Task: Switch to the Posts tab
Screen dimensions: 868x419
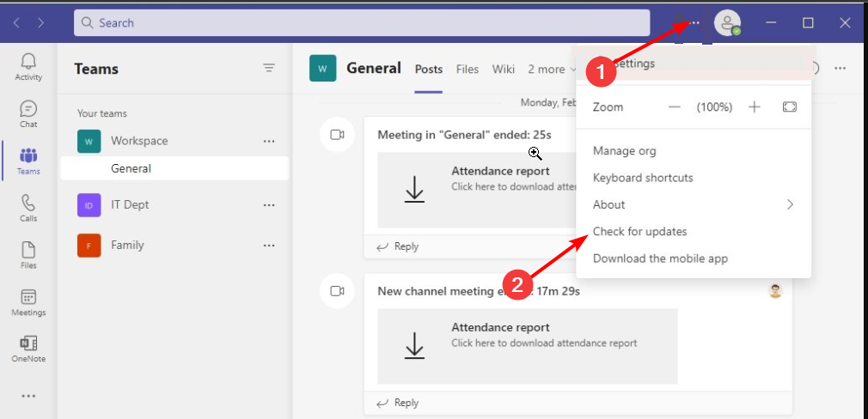Action: tap(429, 69)
